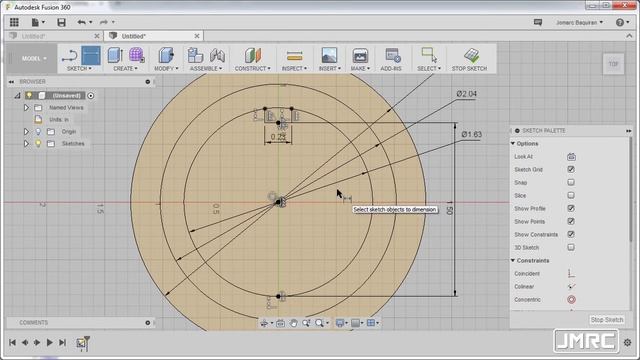This screenshot has height=360, width=640.
Task: Click the Pan hand navigation icon
Action: click(x=293, y=323)
